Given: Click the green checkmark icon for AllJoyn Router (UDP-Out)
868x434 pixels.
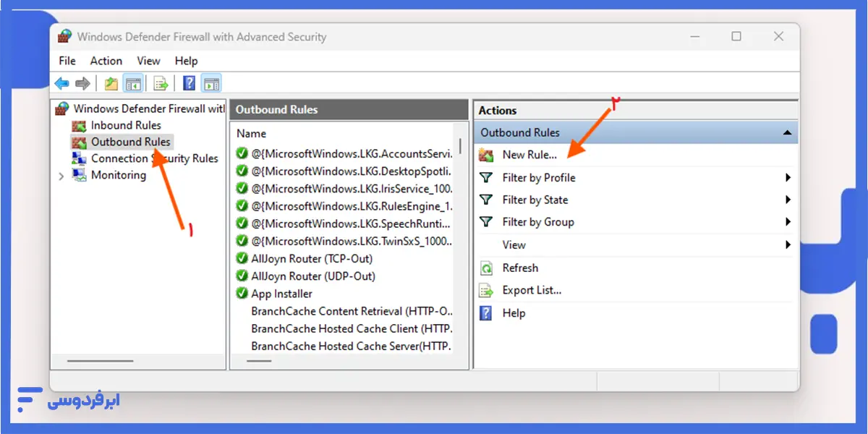Looking at the screenshot, I should [242, 276].
